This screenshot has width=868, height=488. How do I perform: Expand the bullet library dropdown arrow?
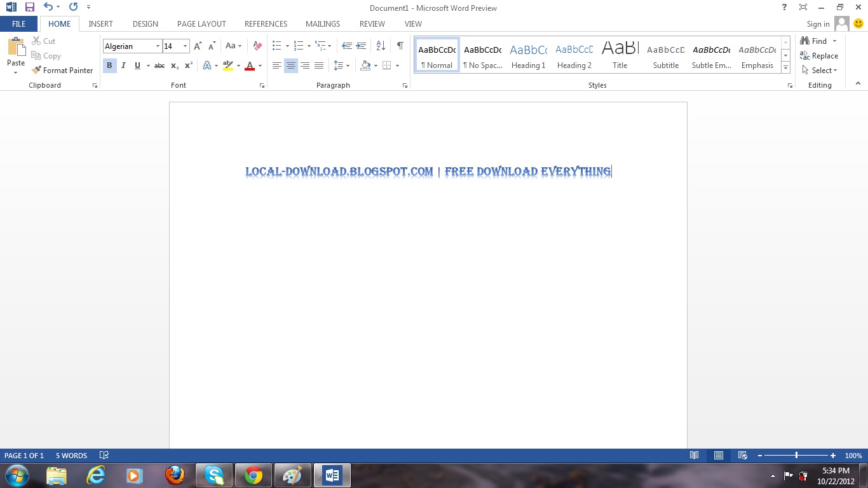(x=287, y=46)
